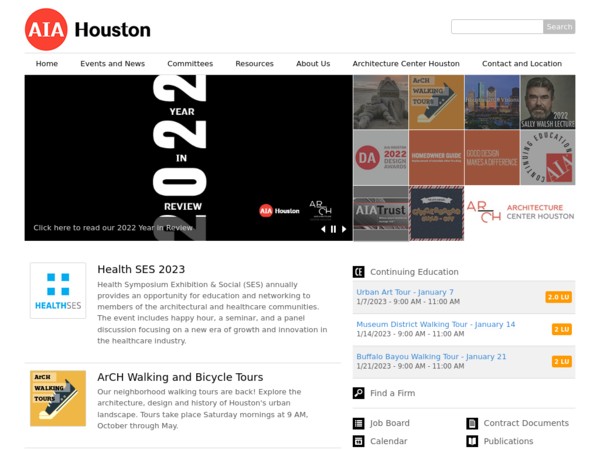Click the 2022 Year in Review banner caption

(x=113, y=228)
